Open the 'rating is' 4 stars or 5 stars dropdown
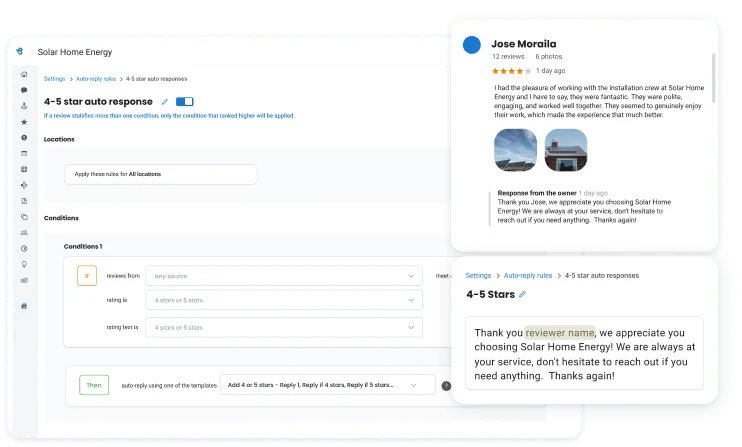Screen dimensions: 742x447 284,300
